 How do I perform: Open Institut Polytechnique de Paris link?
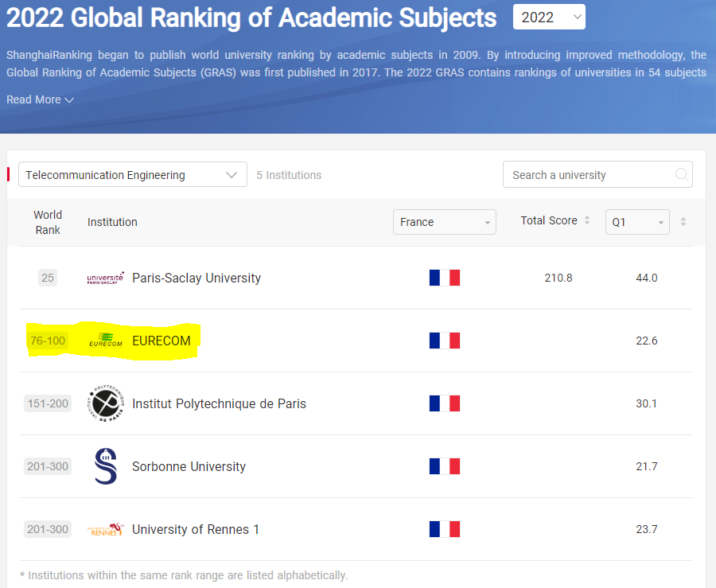(x=220, y=403)
